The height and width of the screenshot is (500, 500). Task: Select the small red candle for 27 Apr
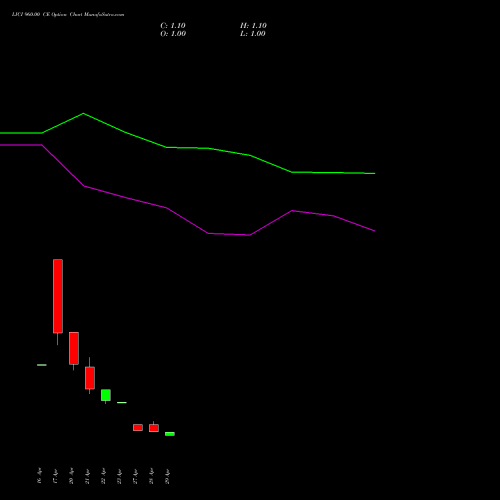[x=138, y=427]
